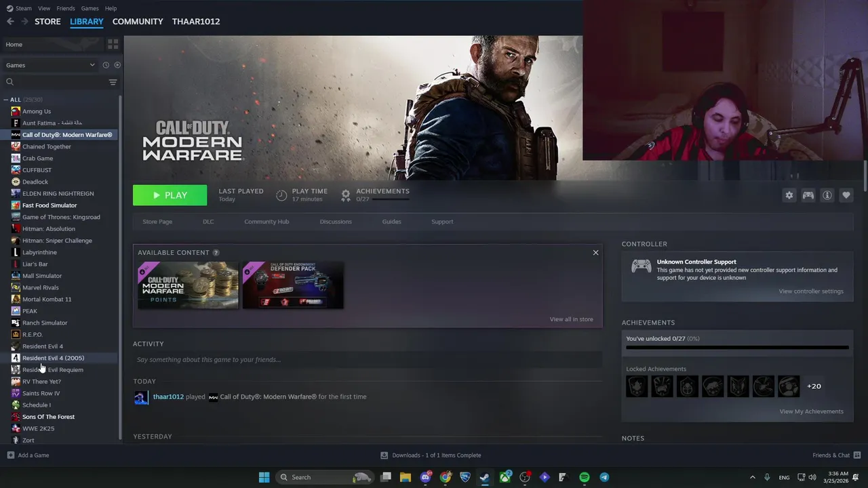Click the library search field
Image resolution: width=868 pixels, height=488 pixels.
click(60, 82)
